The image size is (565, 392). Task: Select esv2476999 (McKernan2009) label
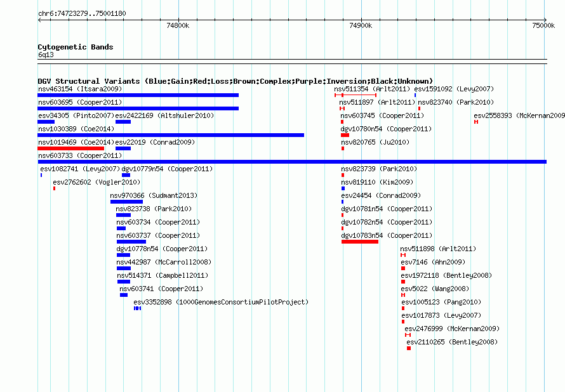[x=452, y=329]
